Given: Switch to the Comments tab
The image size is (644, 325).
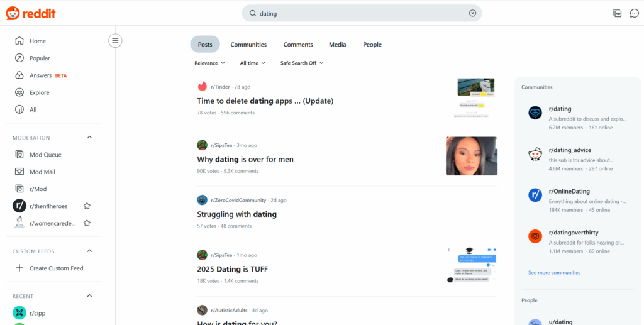Looking at the screenshot, I should pyautogui.click(x=298, y=45).
